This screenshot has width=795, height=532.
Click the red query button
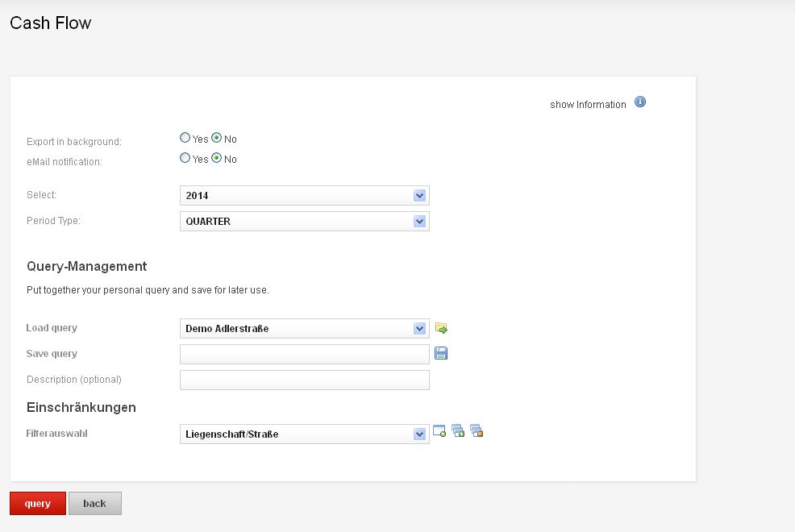[38, 503]
